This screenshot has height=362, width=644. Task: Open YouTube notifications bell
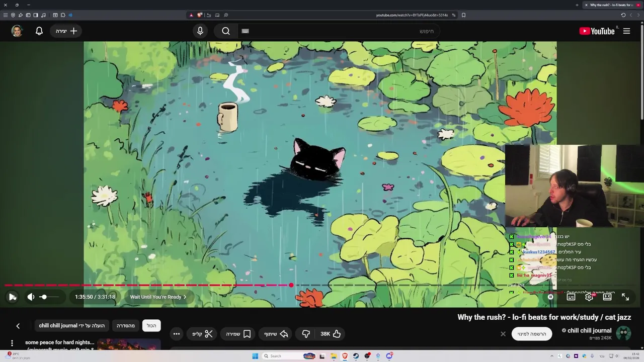(39, 31)
